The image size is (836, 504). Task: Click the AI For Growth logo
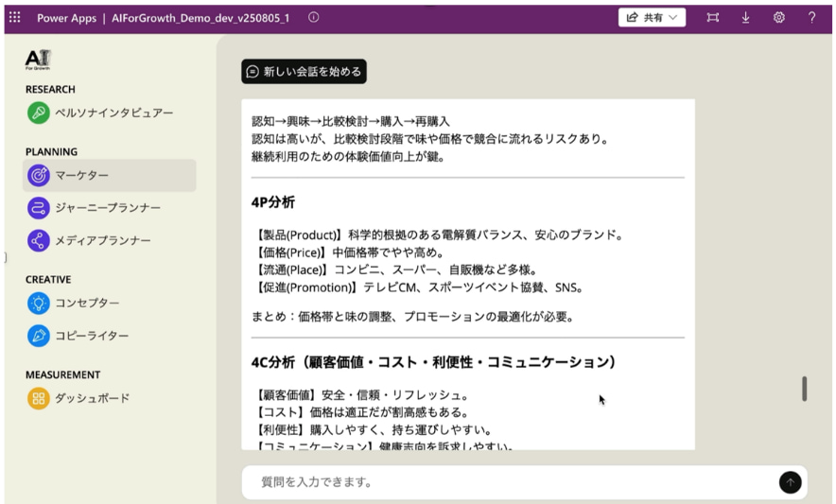38,61
